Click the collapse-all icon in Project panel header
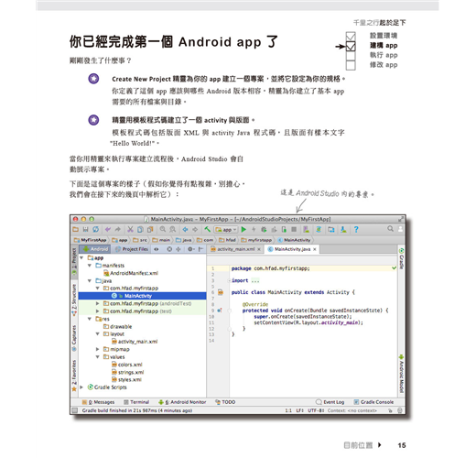The image size is (476, 458). (178, 249)
